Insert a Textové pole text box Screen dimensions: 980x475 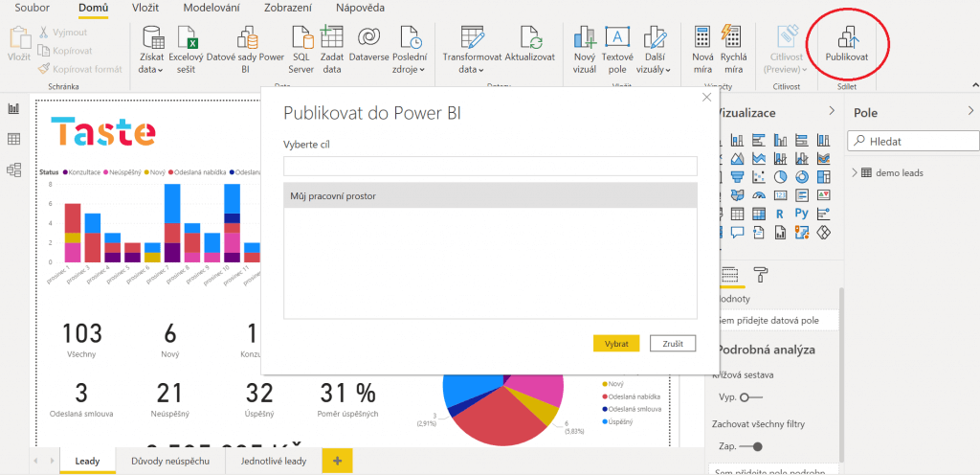click(617, 38)
